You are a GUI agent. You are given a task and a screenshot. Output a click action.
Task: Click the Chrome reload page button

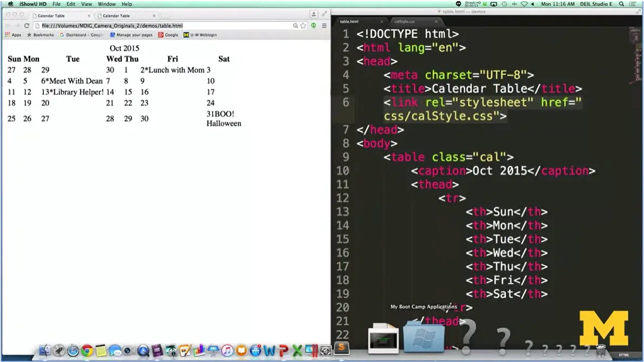tap(26, 25)
